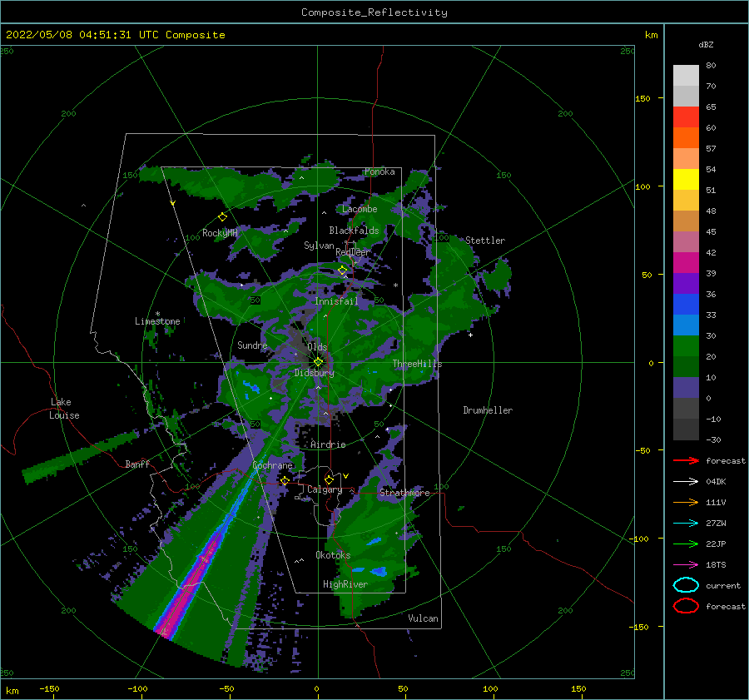
Task: Click the Drumheller label
Action: [x=488, y=410]
